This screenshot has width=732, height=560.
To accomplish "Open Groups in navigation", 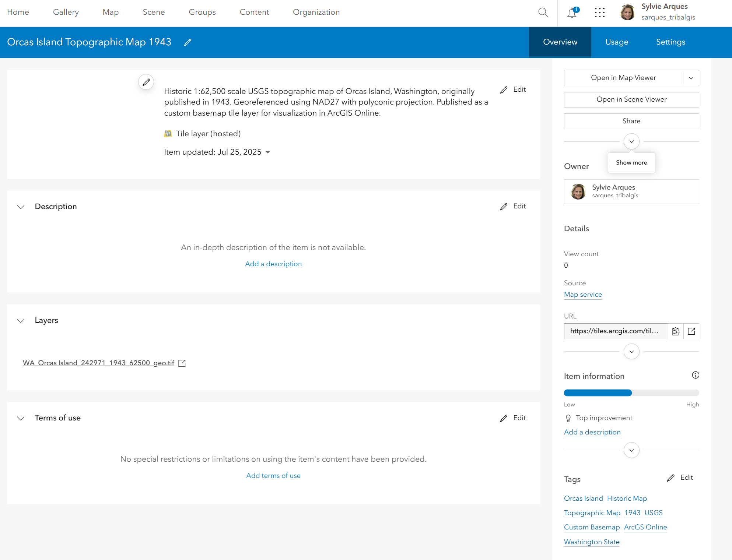I will [202, 12].
